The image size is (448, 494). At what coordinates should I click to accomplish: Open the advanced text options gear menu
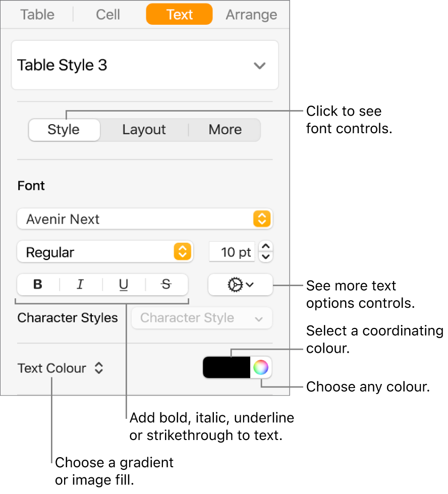pos(240,285)
